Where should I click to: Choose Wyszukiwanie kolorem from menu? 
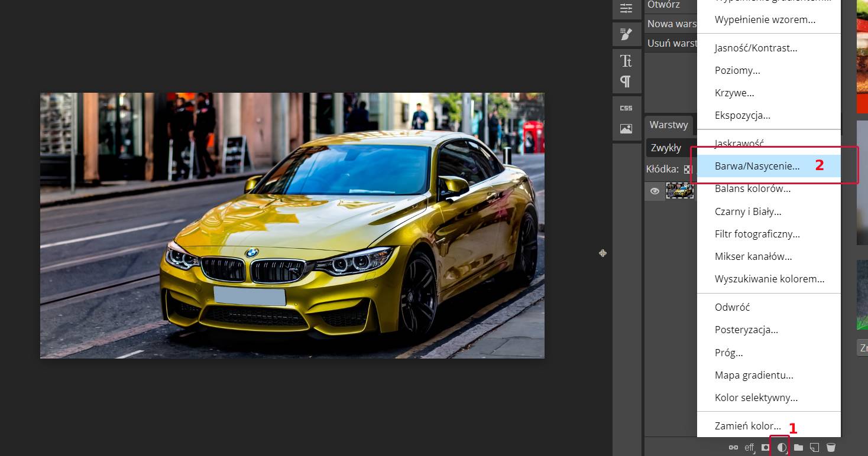pyautogui.click(x=769, y=279)
